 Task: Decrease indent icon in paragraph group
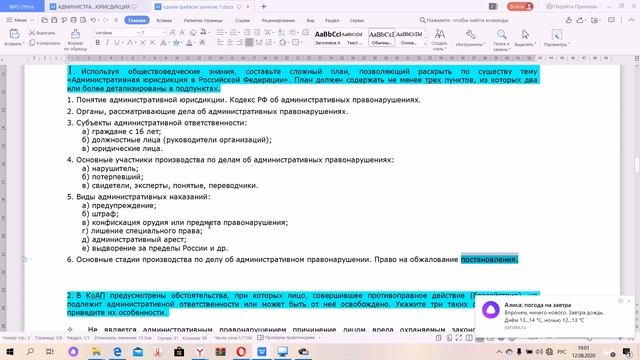(247, 32)
